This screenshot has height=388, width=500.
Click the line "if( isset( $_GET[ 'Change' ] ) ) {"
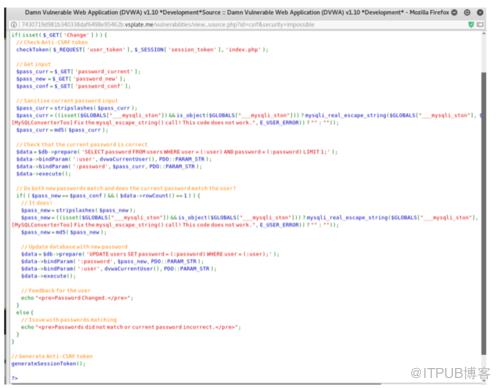click(59, 35)
